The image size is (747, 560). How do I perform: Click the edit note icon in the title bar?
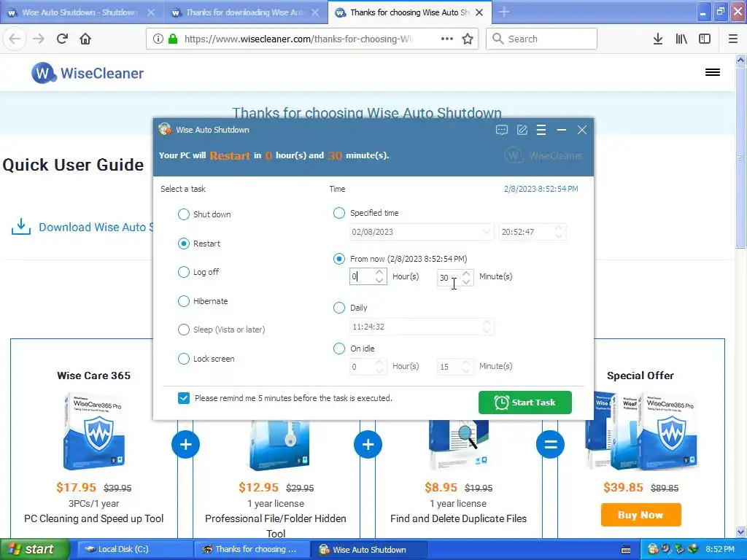tap(522, 130)
